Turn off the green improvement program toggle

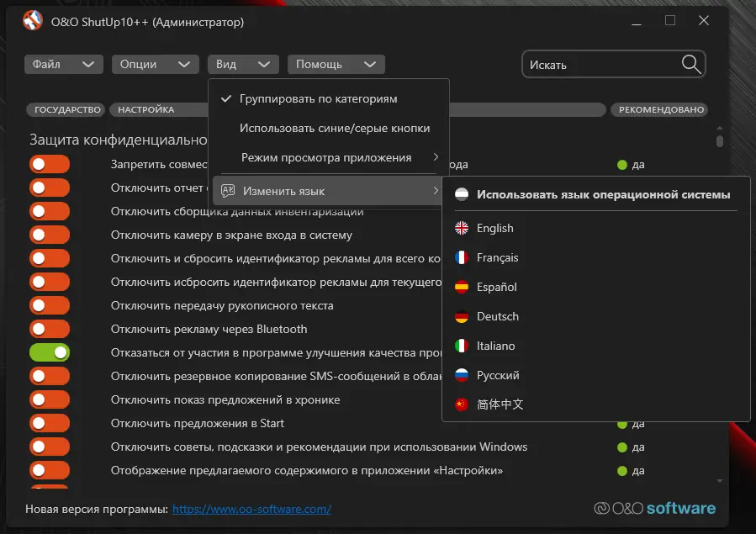coord(50,352)
